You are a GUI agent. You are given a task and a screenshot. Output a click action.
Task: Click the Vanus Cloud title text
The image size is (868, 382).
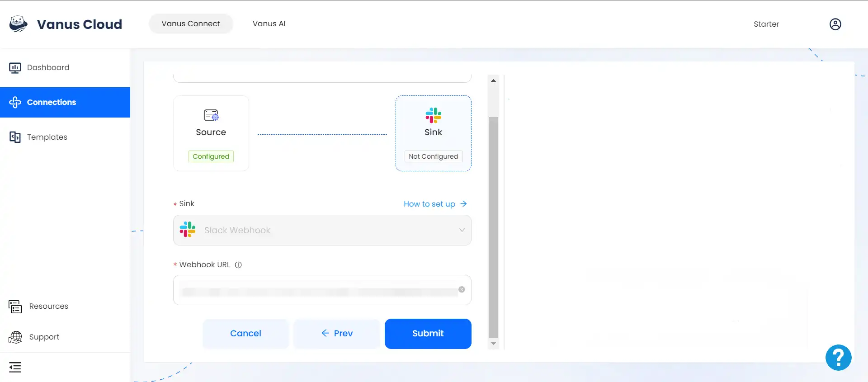(80, 24)
